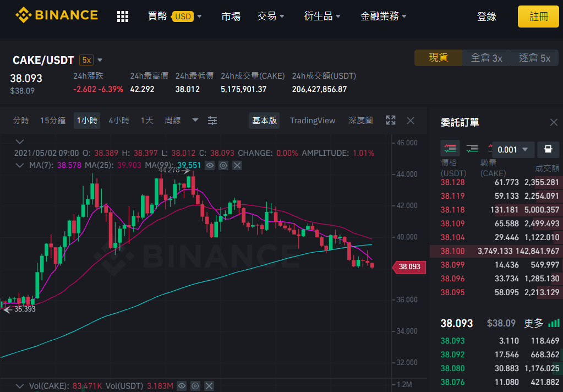Select ask price 38.119
Screen dimensions: 563x392
(x=453, y=196)
